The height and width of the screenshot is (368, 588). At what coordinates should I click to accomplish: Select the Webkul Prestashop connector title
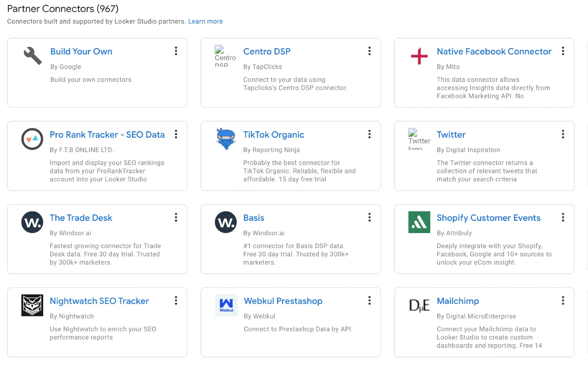283,301
